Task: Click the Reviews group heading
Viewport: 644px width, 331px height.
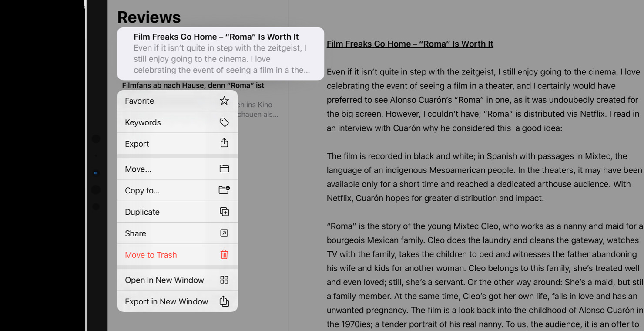Action: pos(149,17)
